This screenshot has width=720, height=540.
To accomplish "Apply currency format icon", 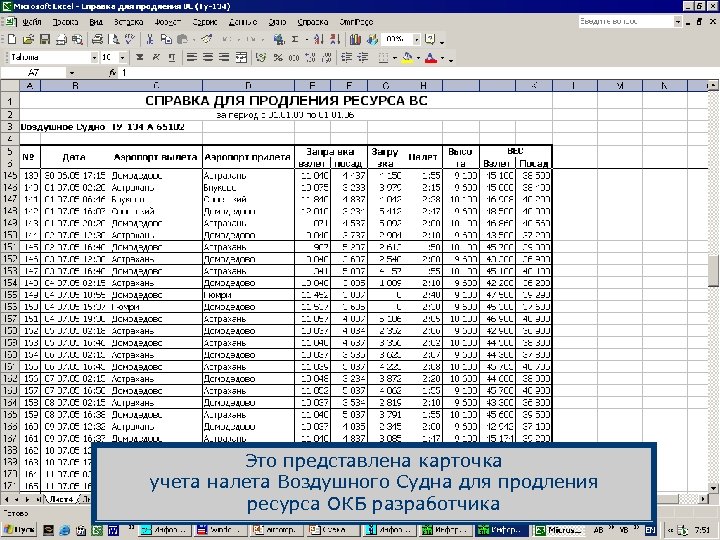I will (262, 57).
